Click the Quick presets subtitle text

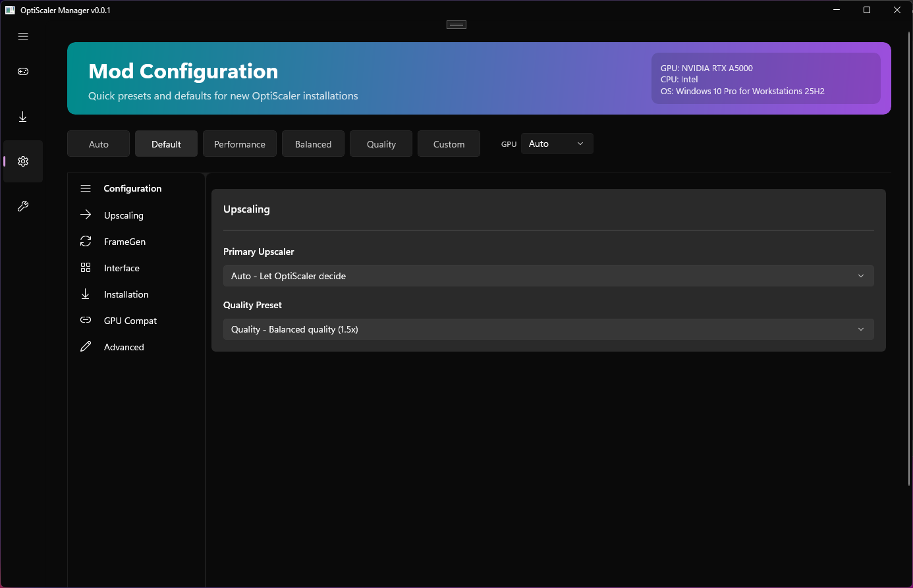click(223, 95)
